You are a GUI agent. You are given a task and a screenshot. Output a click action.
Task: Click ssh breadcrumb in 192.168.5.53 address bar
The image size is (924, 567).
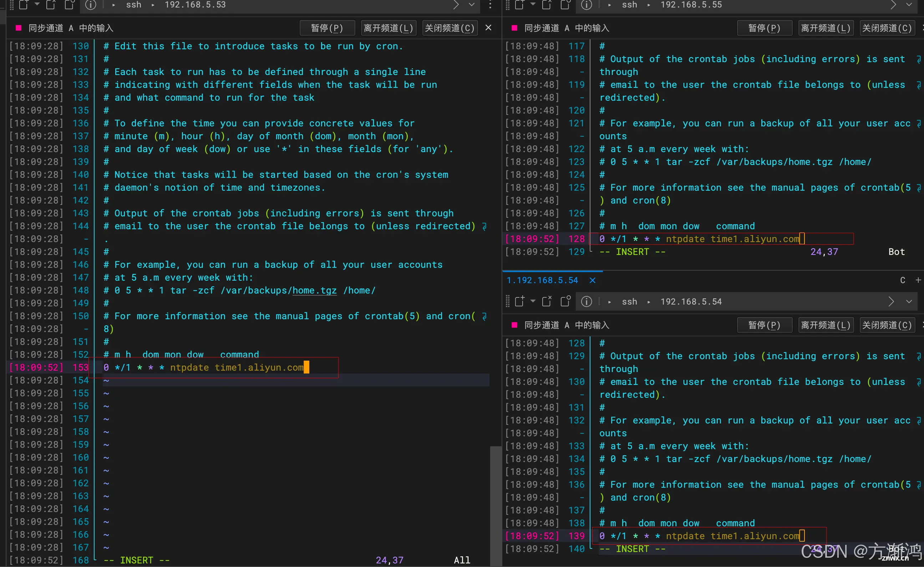coord(134,5)
